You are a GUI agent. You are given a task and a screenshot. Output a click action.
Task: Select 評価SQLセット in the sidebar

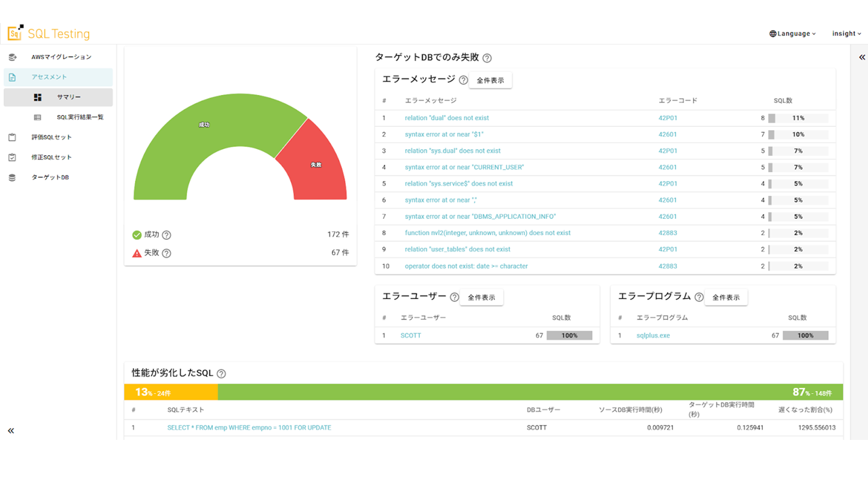[x=52, y=138]
